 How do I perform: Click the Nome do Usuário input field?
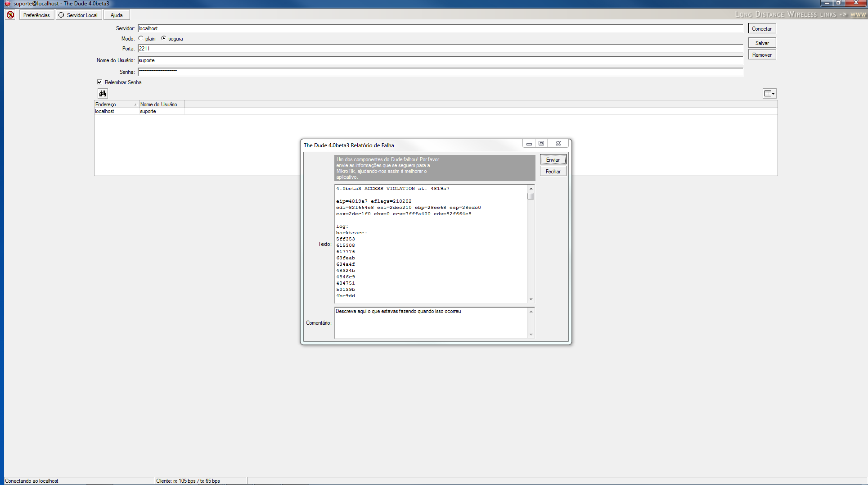pyautogui.click(x=440, y=60)
